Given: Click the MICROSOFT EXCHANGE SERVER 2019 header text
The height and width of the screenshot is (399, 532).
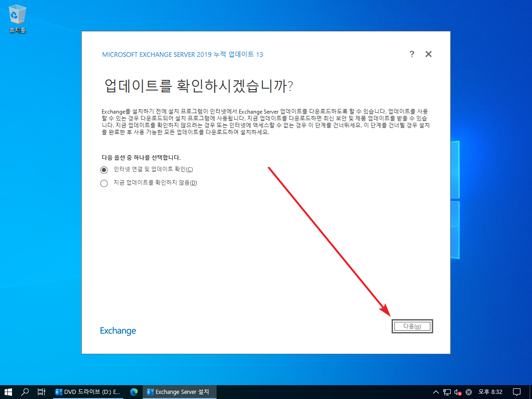Looking at the screenshot, I should tap(182, 54).
